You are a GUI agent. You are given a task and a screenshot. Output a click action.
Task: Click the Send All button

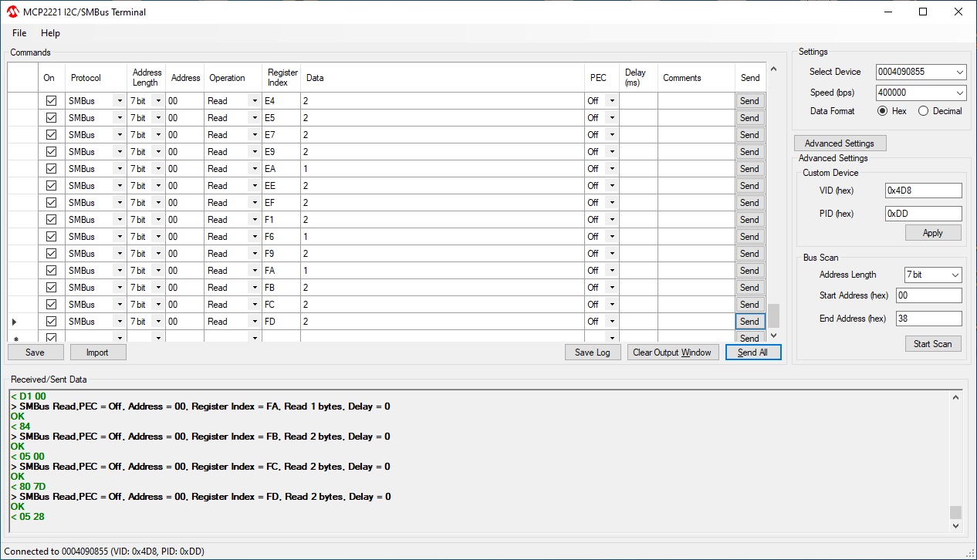pos(752,353)
